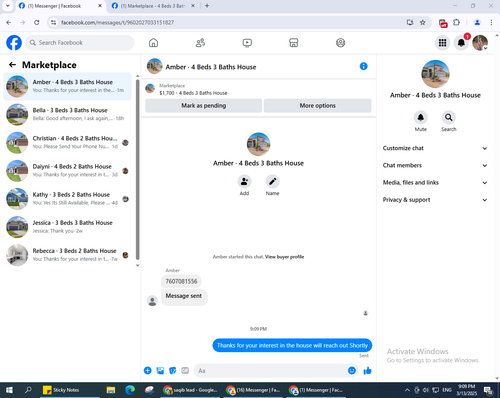Open the emoji picker
The image size is (500, 398).
click(352, 370)
